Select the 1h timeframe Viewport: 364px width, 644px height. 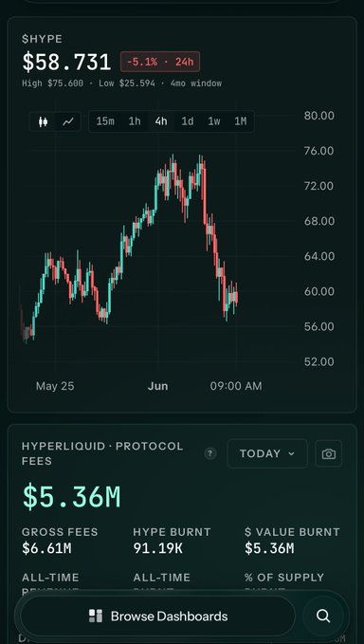coord(135,121)
